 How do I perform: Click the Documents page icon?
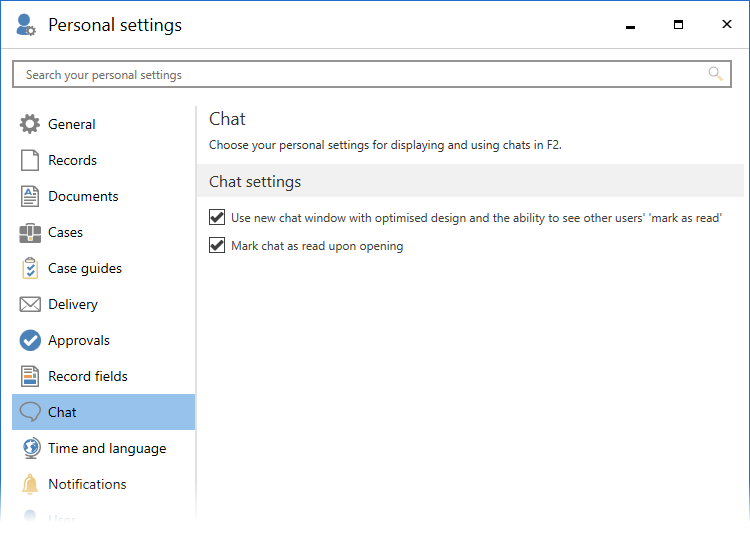(30, 196)
